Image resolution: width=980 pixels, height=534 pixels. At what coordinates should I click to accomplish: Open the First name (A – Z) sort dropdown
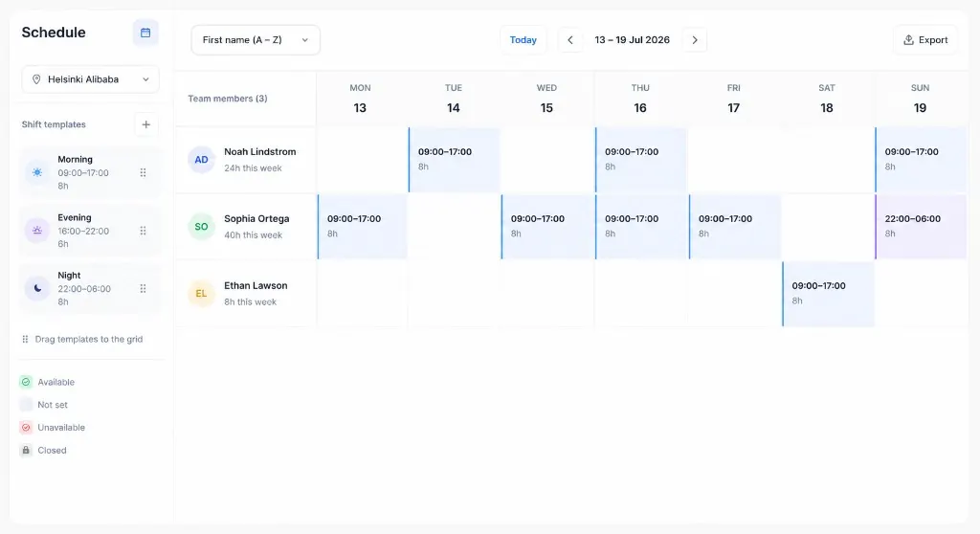pos(256,40)
